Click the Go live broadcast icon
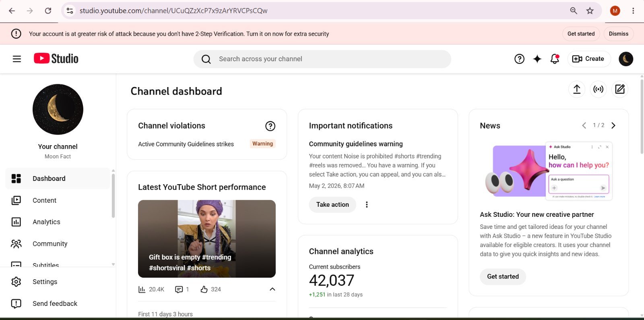 pyautogui.click(x=598, y=89)
